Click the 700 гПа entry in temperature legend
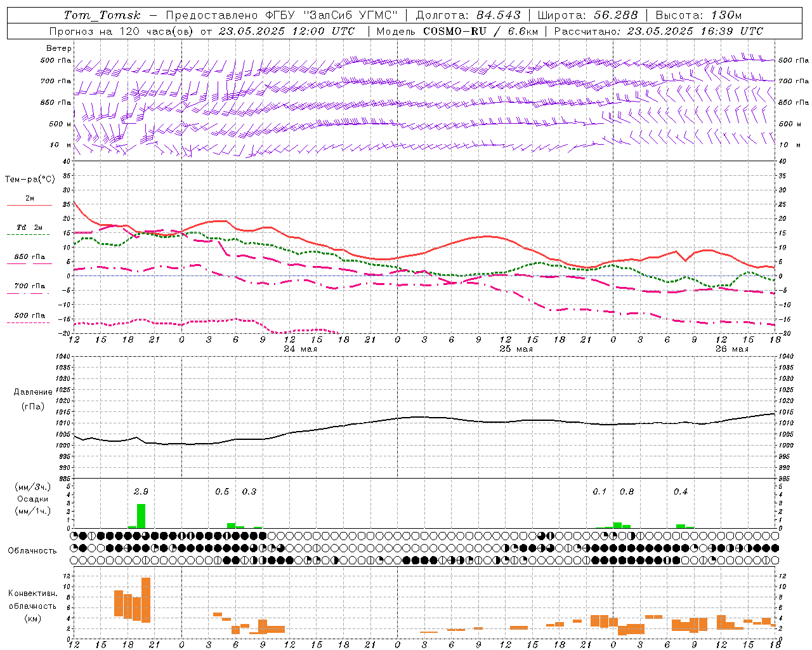 29,286
